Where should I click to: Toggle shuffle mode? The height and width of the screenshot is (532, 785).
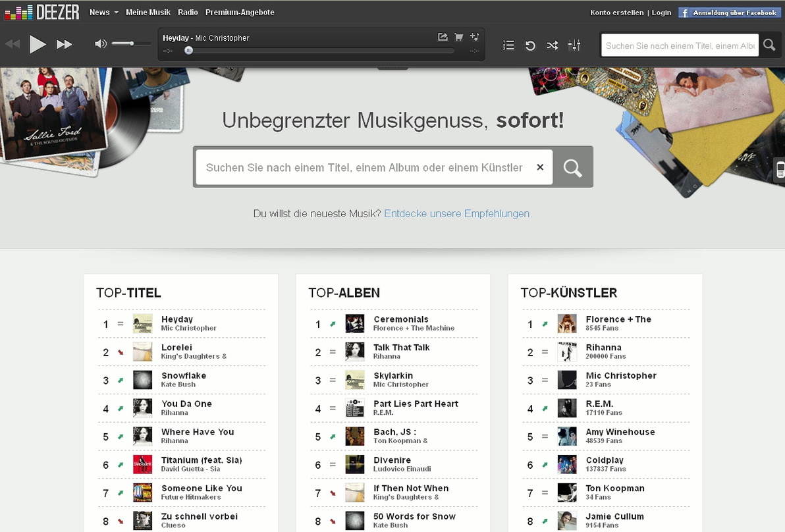click(553, 45)
